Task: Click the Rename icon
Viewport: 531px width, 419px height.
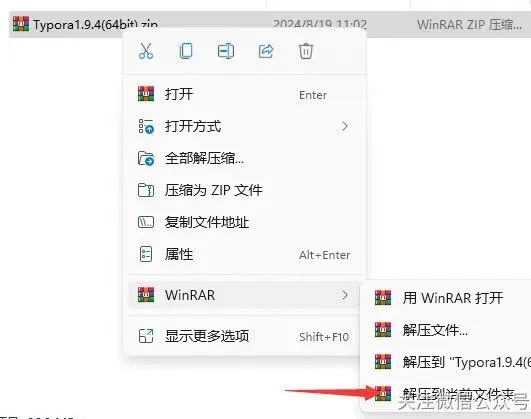Action: (226, 51)
